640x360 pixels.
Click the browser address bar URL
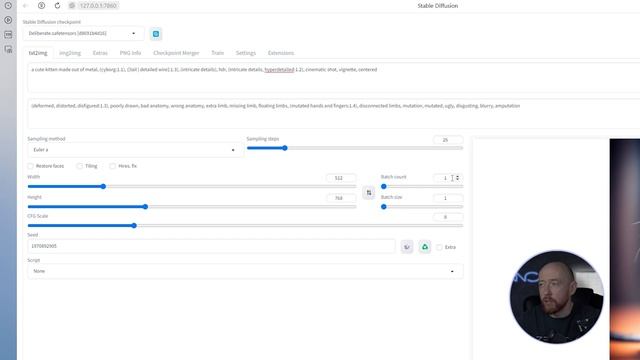[x=98, y=6]
